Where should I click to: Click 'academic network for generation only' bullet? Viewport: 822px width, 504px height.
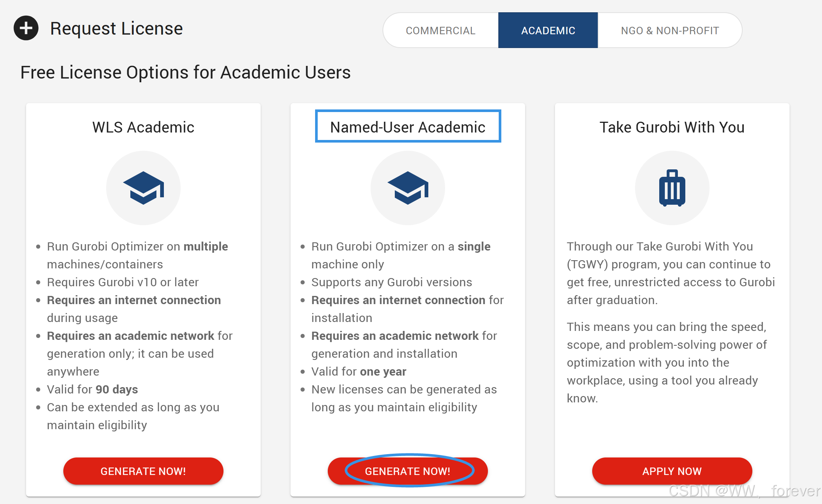(x=140, y=354)
